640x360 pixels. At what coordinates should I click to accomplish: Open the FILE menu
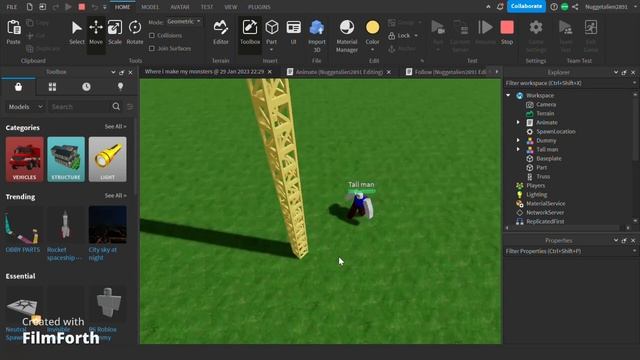click(12, 7)
